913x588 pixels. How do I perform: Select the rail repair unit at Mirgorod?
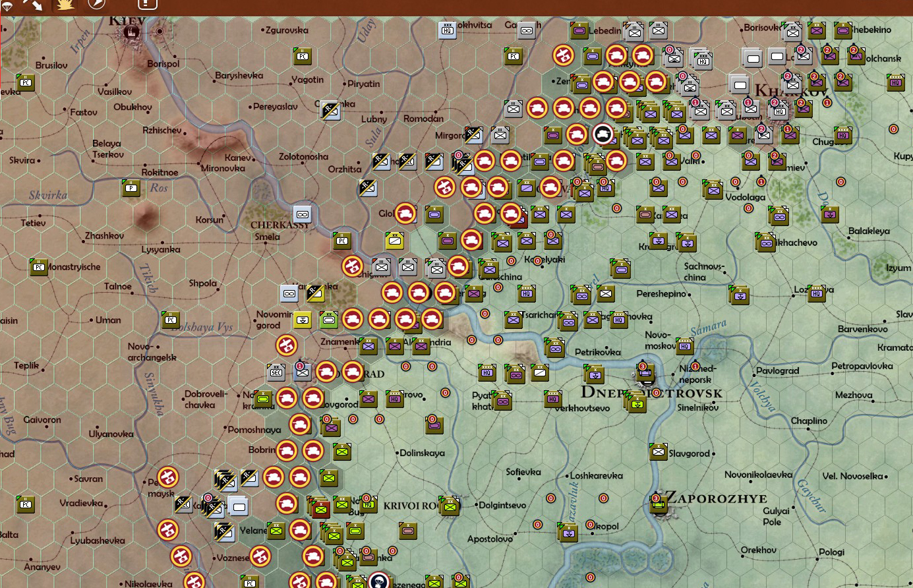coord(474,135)
